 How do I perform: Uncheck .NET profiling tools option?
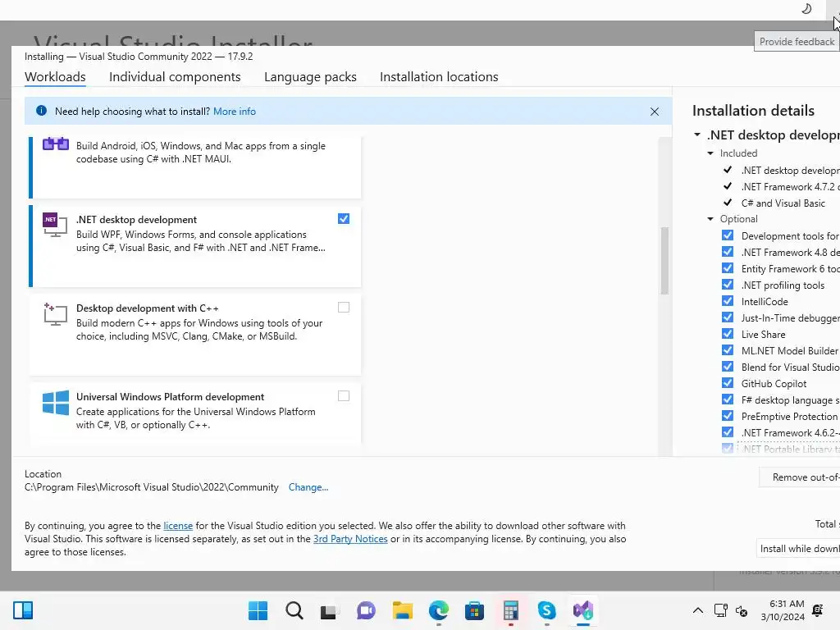click(727, 285)
